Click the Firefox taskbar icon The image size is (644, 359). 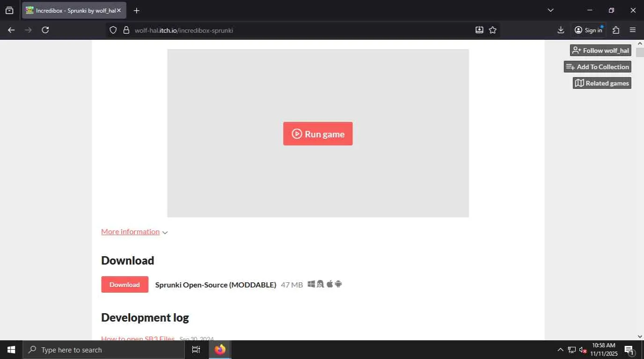[x=220, y=350]
